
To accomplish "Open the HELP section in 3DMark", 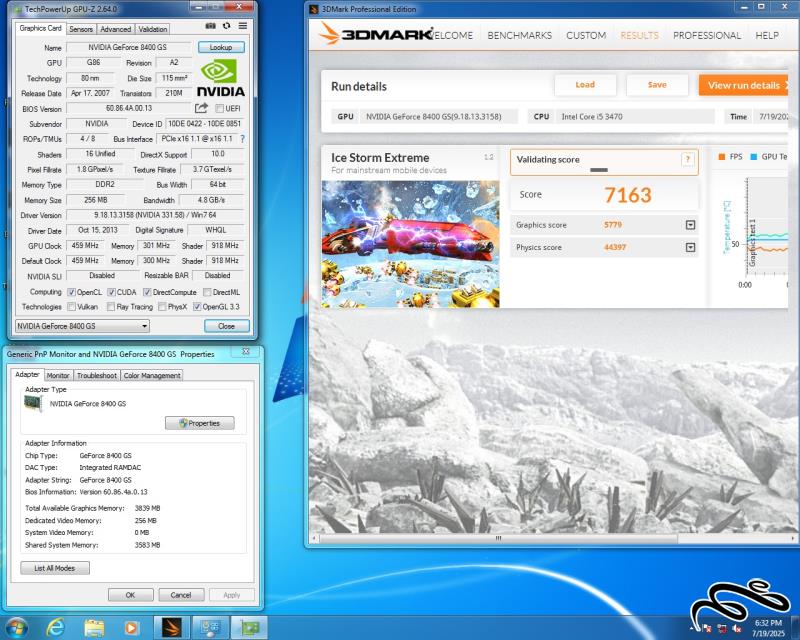I will (767, 35).
